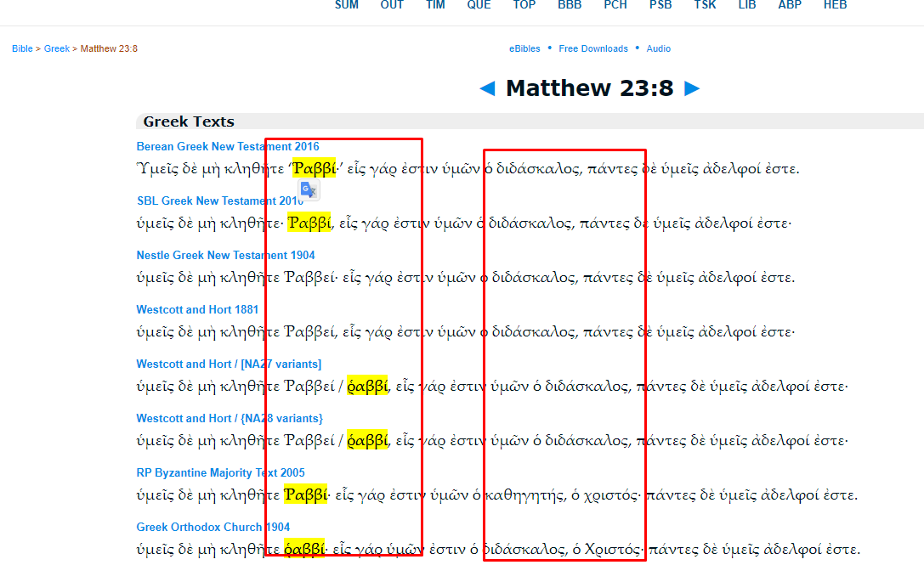Open SBL Greek New Testament 2010
Image resolution: width=924 pixels, height=565 pixels.
(220, 201)
